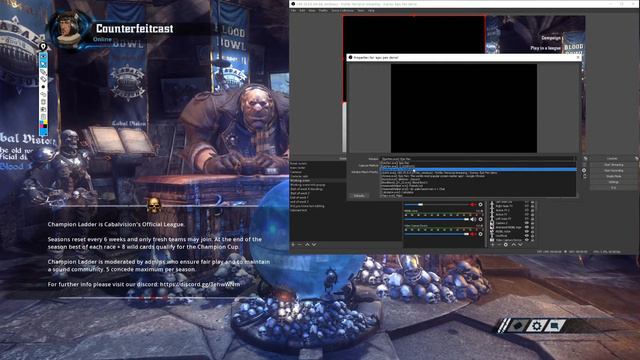
Task: Pick the magenta color swatch on drawing toolbar
Action: coord(41,126)
